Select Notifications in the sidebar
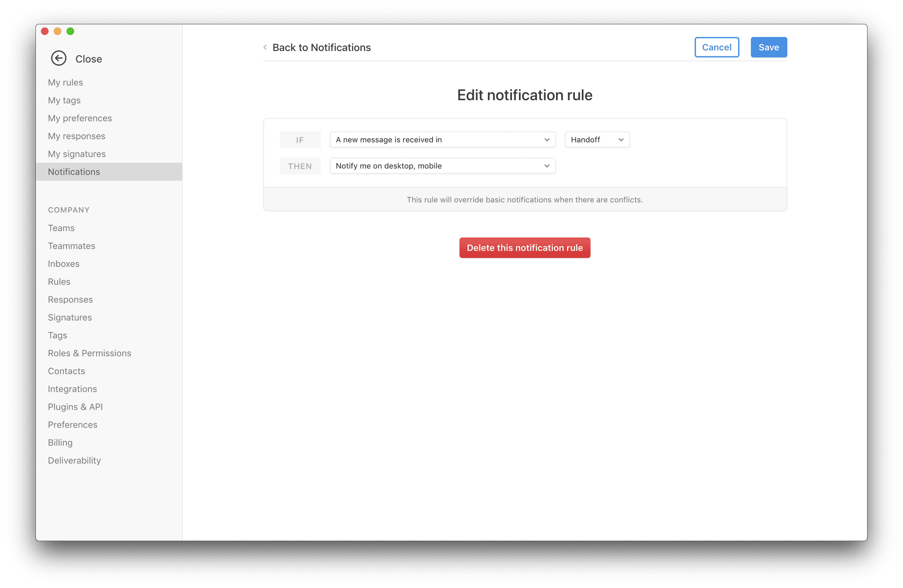The width and height of the screenshot is (903, 588). point(74,172)
